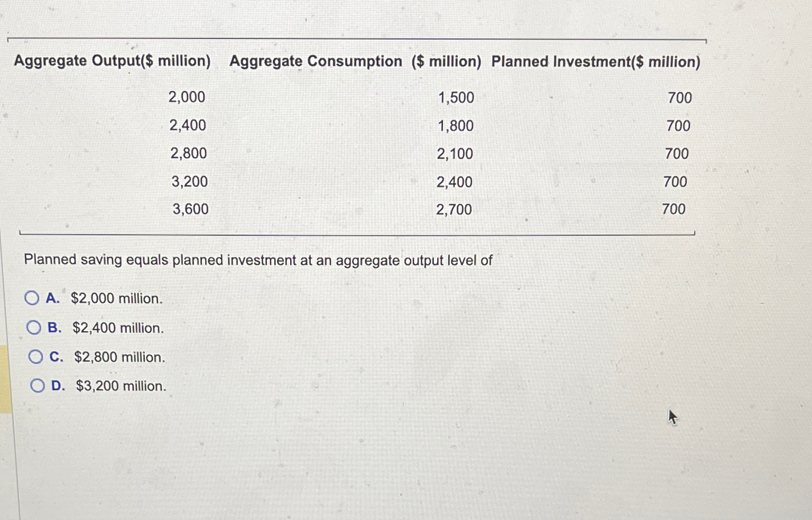Click the 2,000 value in output column
Image resolution: width=812 pixels, height=520 pixels.
(186, 97)
